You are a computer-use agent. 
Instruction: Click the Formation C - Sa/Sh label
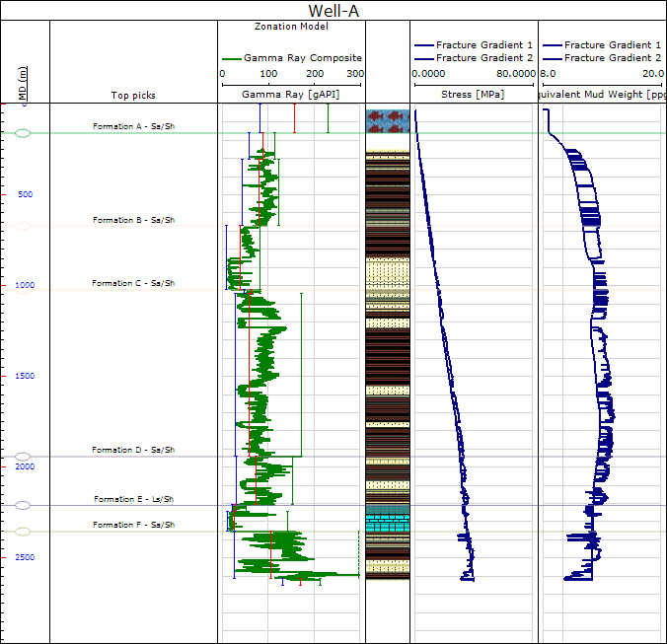(x=133, y=283)
